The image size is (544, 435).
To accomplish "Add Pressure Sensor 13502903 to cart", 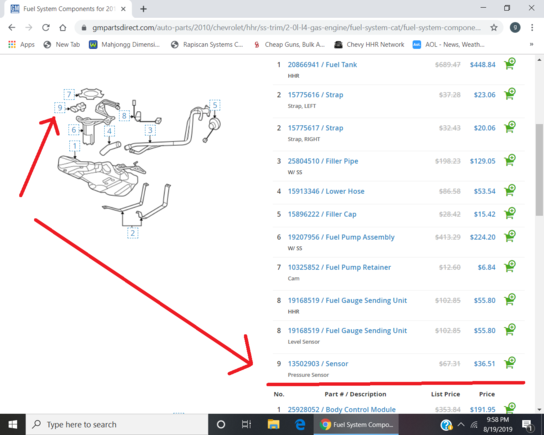I will tap(510, 363).
